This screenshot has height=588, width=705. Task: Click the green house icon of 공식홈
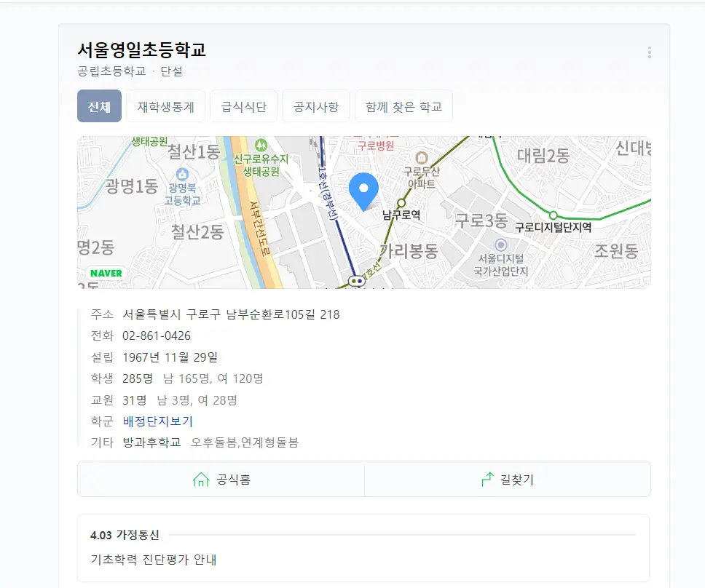point(201,480)
